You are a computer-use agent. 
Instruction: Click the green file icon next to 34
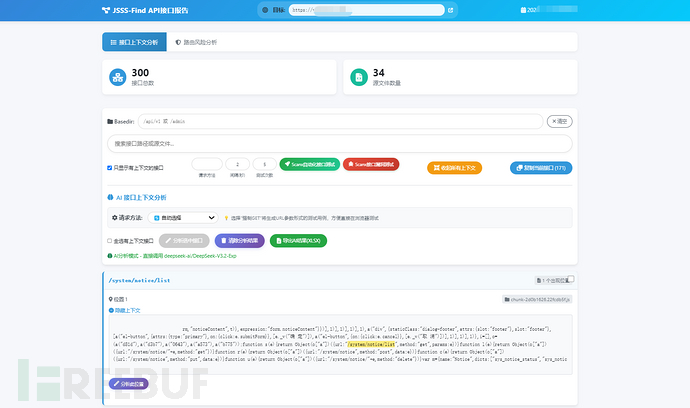point(358,77)
